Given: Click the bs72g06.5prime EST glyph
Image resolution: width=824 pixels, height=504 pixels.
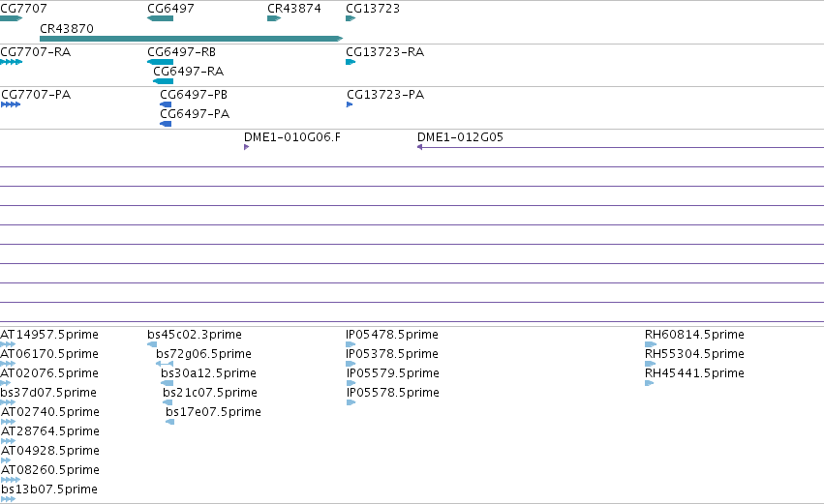Looking at the screenshot, I should (165, 364).
